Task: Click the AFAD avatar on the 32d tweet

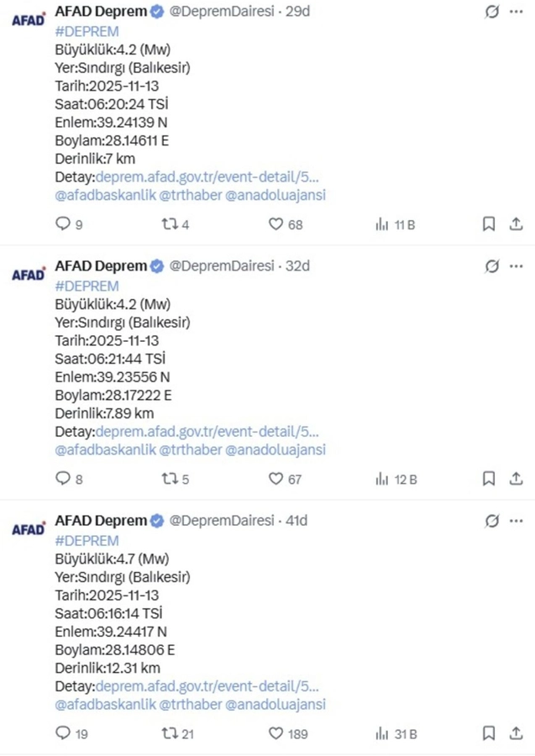Action: point(29,275)
